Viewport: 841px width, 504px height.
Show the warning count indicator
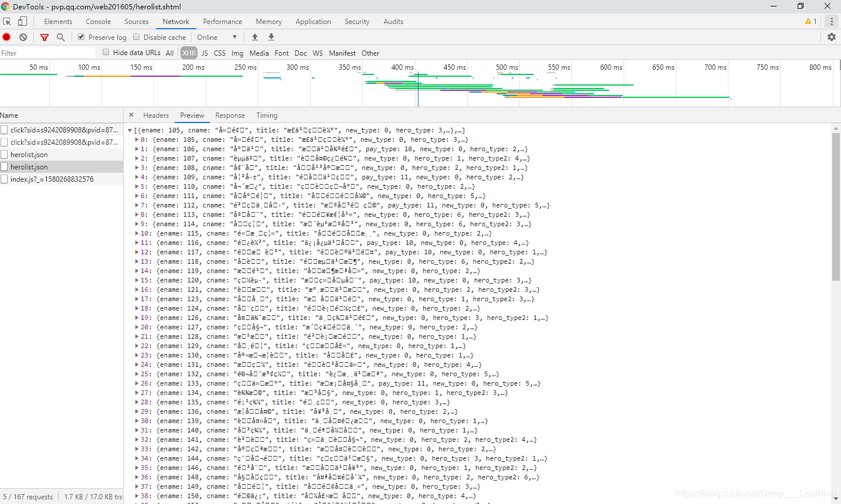point(811,21)
